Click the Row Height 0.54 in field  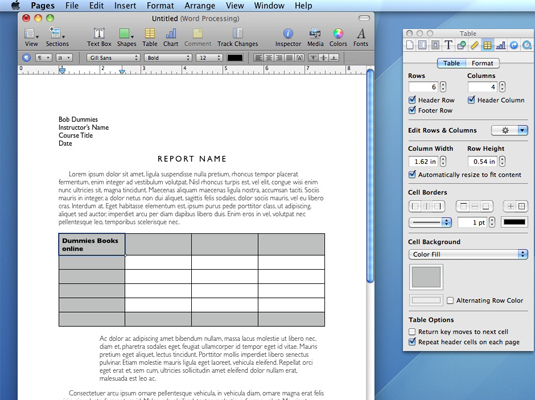tap(483, 161)
